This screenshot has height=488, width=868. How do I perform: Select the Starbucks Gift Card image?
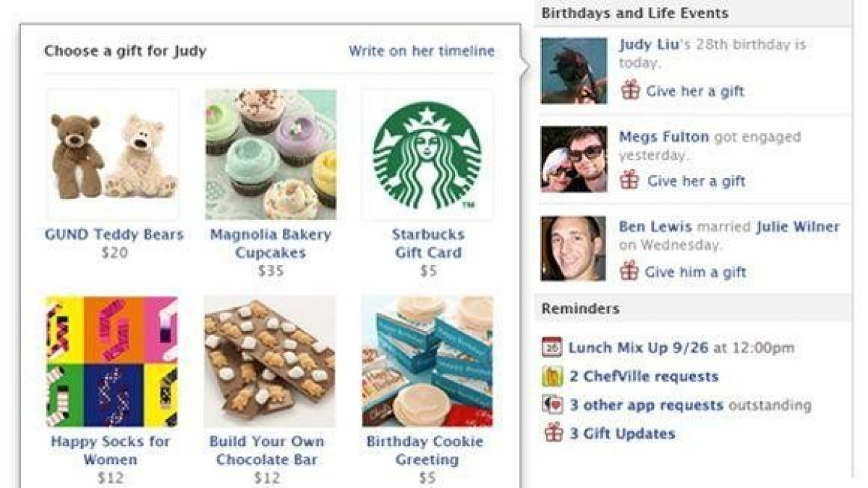click(427, 155)
